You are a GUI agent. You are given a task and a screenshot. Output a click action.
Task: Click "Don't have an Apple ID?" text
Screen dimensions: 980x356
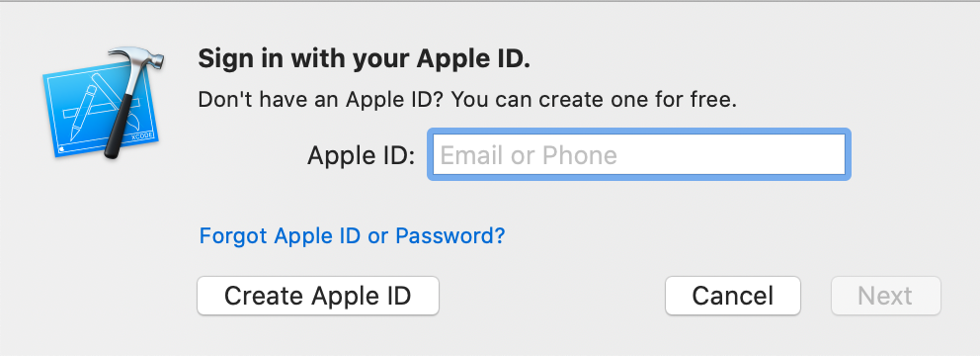[x=321, y=100]
